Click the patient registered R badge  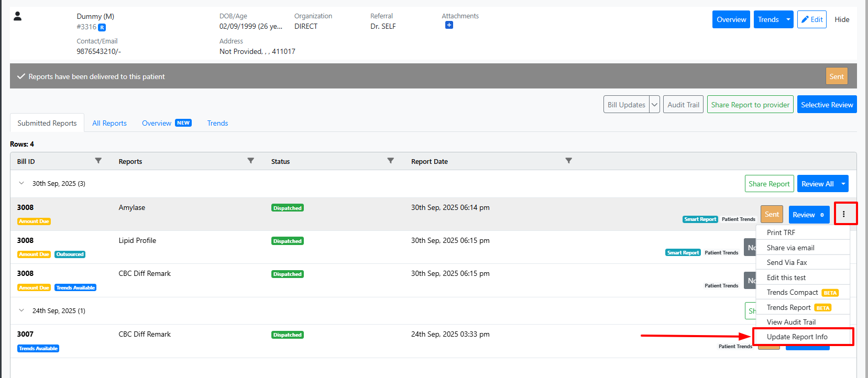[102, 27]
